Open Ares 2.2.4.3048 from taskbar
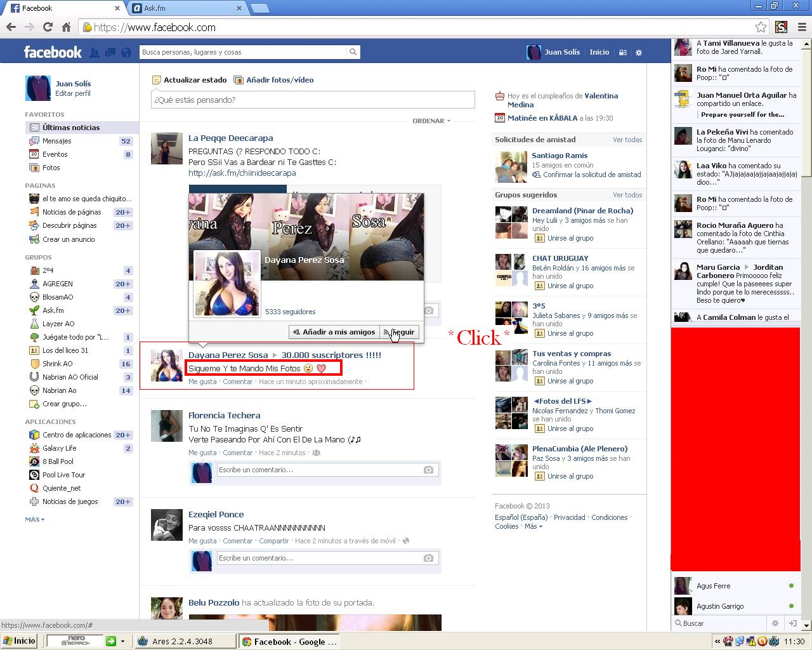Image resolution: width=812 pixels, height=650 pixels. tap(184, 641)
